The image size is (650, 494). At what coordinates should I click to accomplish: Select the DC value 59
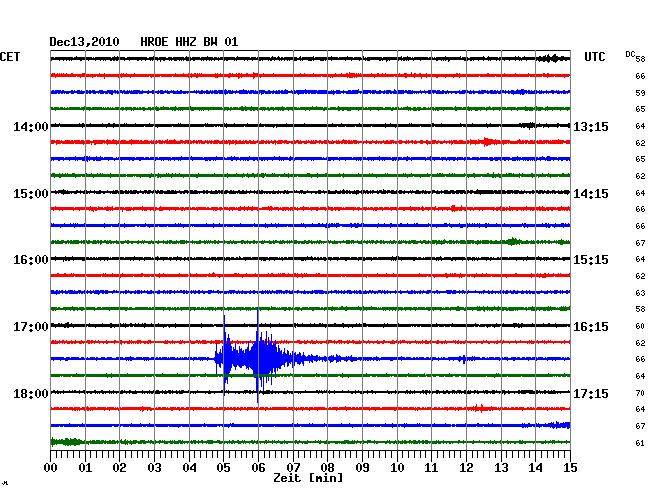640,93
